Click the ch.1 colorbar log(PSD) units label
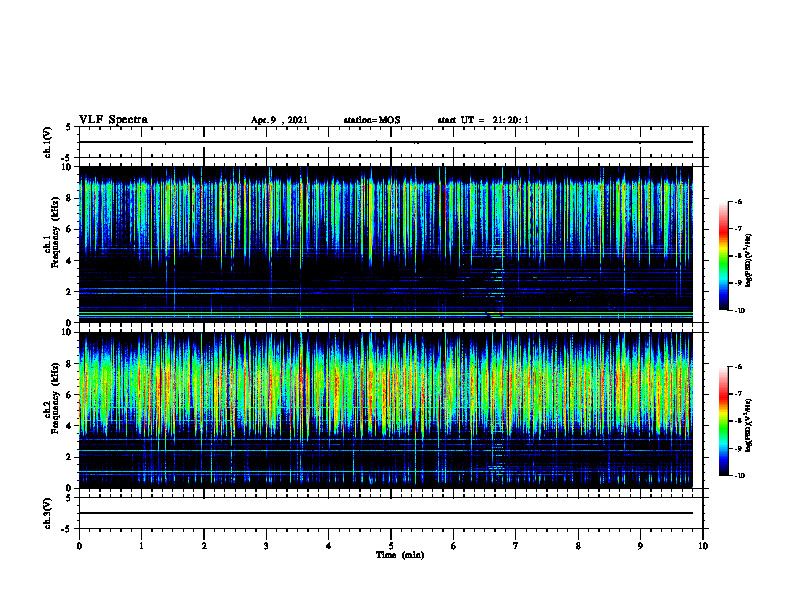792x612 pixels. [x=749, y=260]
